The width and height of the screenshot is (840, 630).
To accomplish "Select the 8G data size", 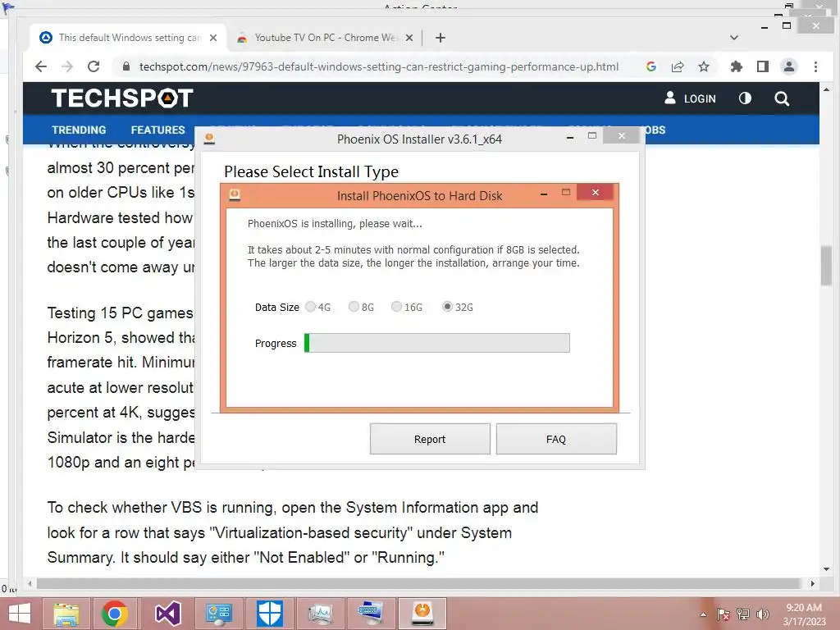I will tap(354, 307).
